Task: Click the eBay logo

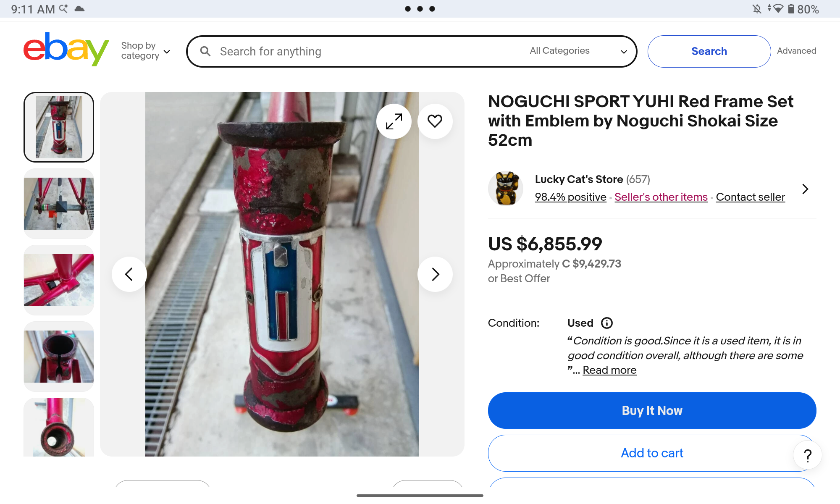Action: (x=66, y=50)
